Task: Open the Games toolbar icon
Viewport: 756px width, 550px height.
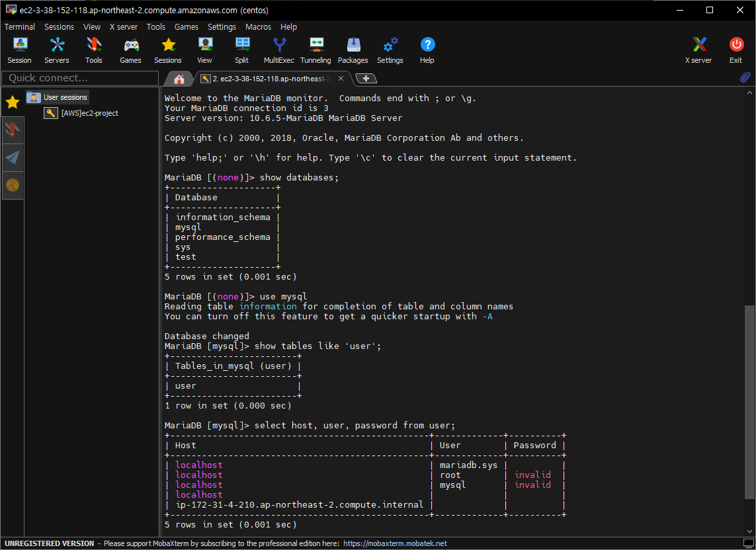Action: 131,50
